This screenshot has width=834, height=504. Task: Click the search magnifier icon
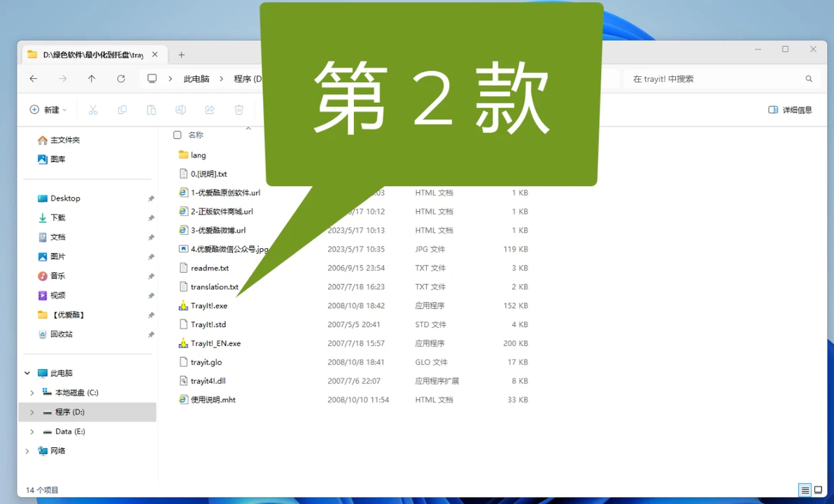pos(809,79)
